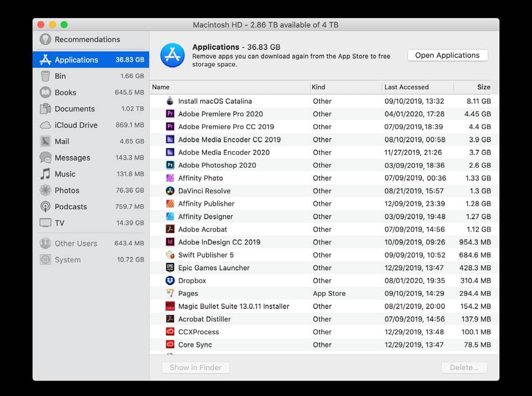Image resolution: width=532 pixels, height=396 pixels.
Task: Click the Install macOS Catalina icon
Action: [170, 101]
